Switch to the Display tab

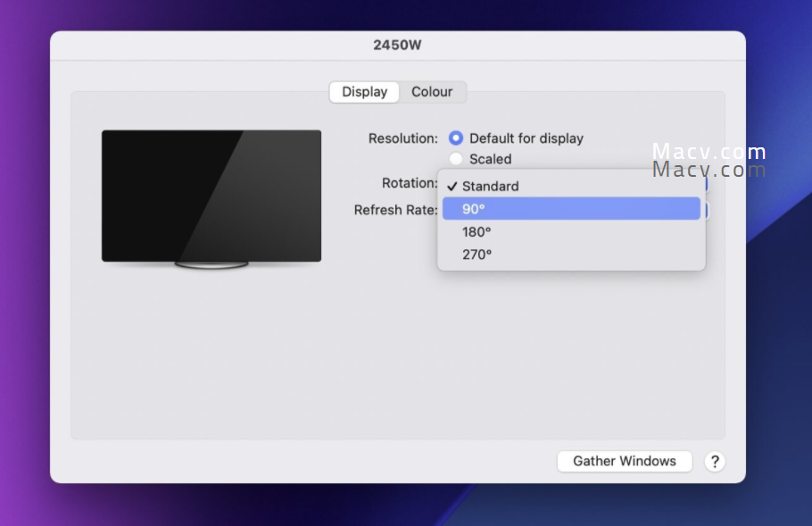click(364, 92)
